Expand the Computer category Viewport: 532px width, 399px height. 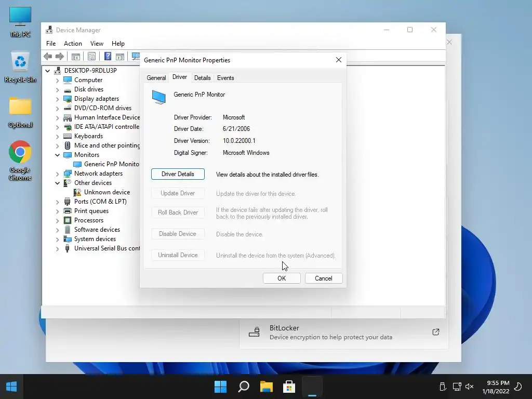point(57,81)
